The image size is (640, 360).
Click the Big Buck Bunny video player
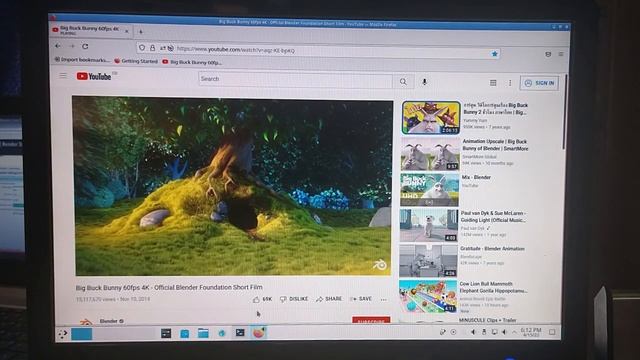(x=232, y=186)
